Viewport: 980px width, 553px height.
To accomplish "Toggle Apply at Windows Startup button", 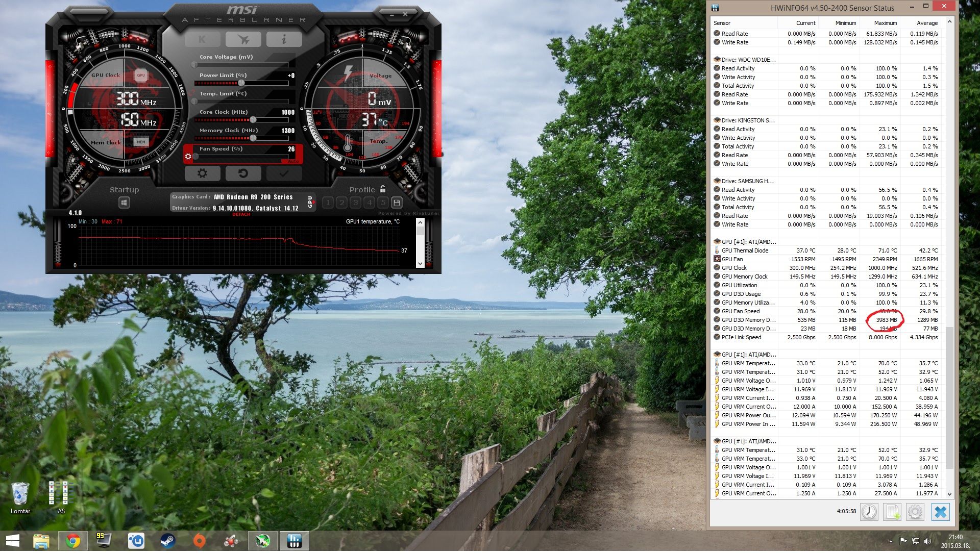I will pos(124,203).
